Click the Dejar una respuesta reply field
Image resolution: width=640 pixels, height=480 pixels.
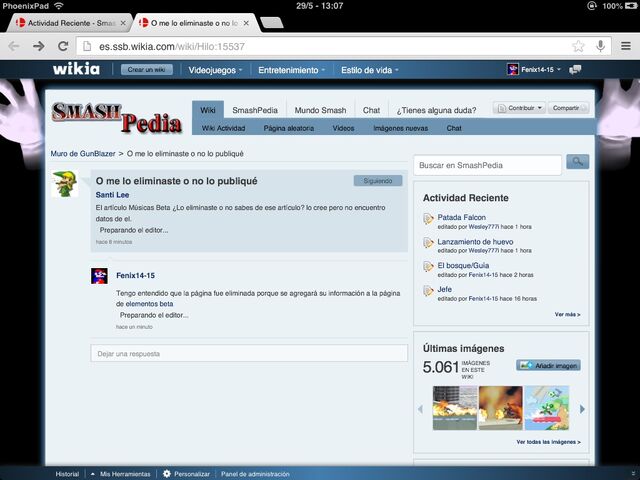tap(249, 353)
